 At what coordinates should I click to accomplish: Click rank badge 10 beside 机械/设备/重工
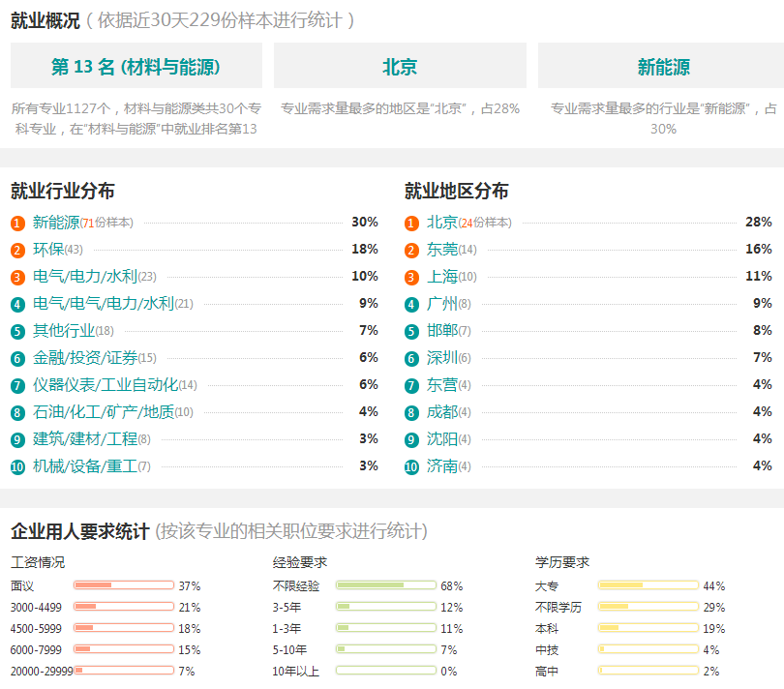click(17, 467)
